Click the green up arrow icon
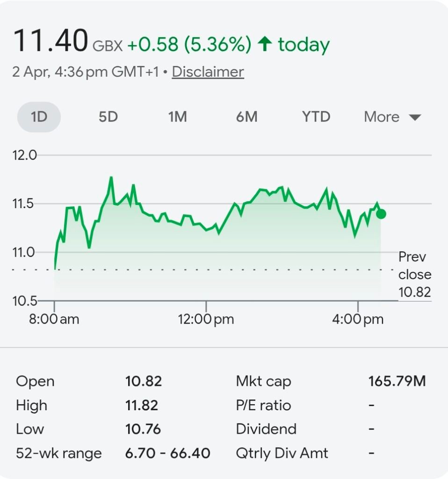This screenshot has height=479, width=448. click(x=265, y=44)
